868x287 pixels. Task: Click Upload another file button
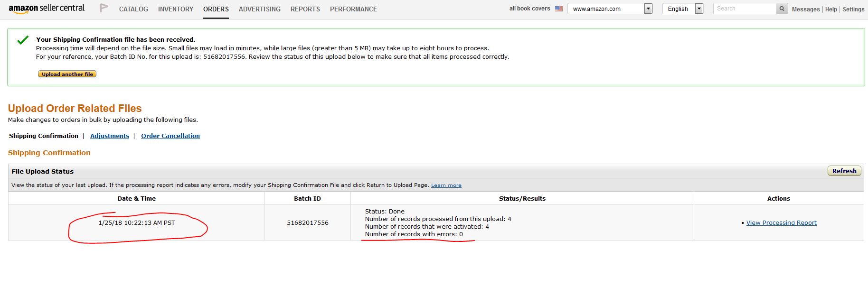[x=67, y=74]
